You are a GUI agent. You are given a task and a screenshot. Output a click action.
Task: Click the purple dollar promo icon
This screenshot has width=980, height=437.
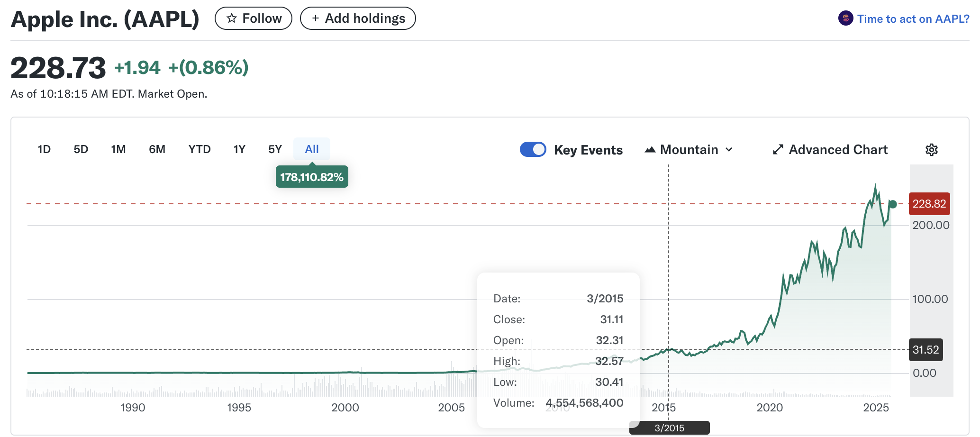click(x=845, y=18)
